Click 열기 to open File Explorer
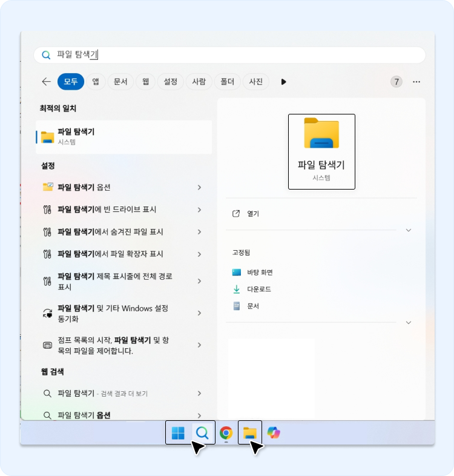The image size is (454, 476). click(x=253, y=214)
